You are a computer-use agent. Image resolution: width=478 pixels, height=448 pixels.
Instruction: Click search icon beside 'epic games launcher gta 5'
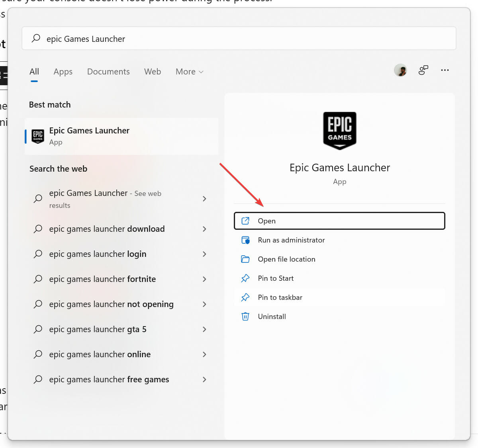(x=38, y=329)
